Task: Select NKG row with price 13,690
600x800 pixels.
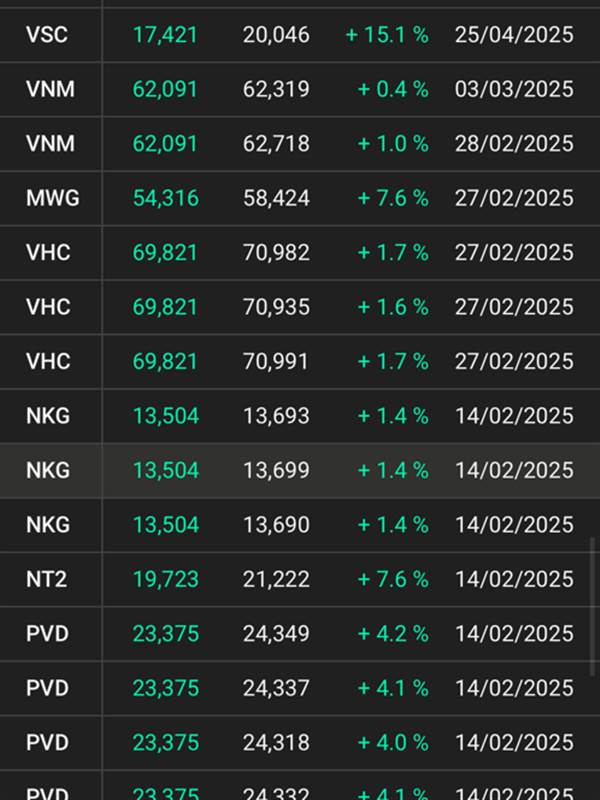Action: 300,525
